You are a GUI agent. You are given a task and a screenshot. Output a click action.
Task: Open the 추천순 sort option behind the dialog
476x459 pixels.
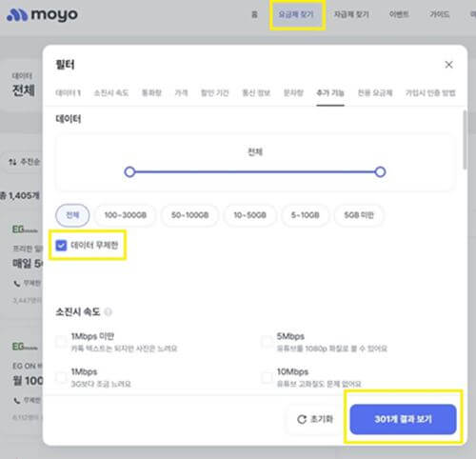[24, 162]
